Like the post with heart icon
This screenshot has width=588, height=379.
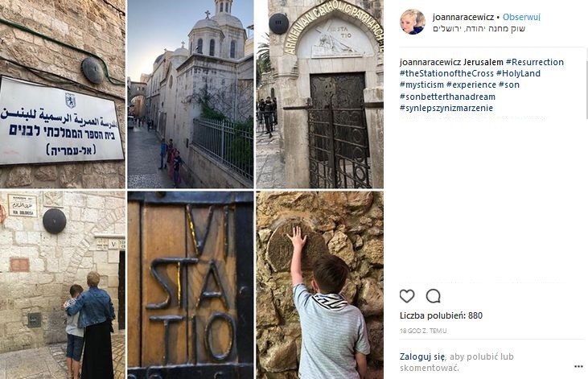point(407,296)
